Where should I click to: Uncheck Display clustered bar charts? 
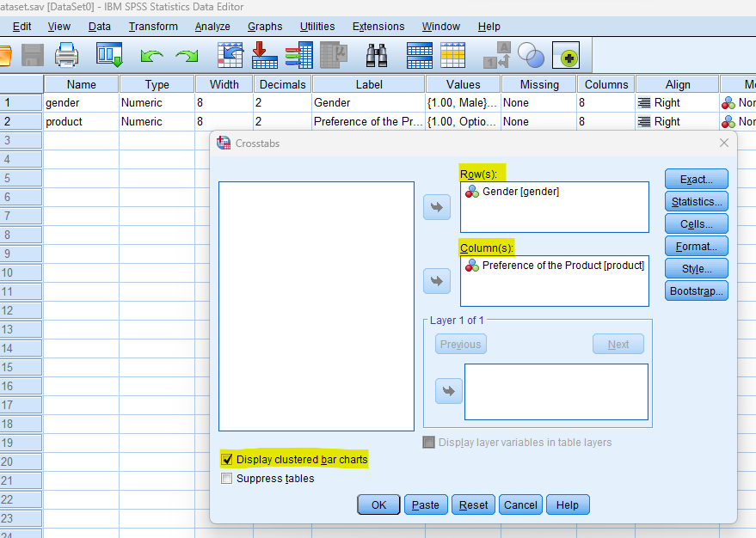(228, 460)
